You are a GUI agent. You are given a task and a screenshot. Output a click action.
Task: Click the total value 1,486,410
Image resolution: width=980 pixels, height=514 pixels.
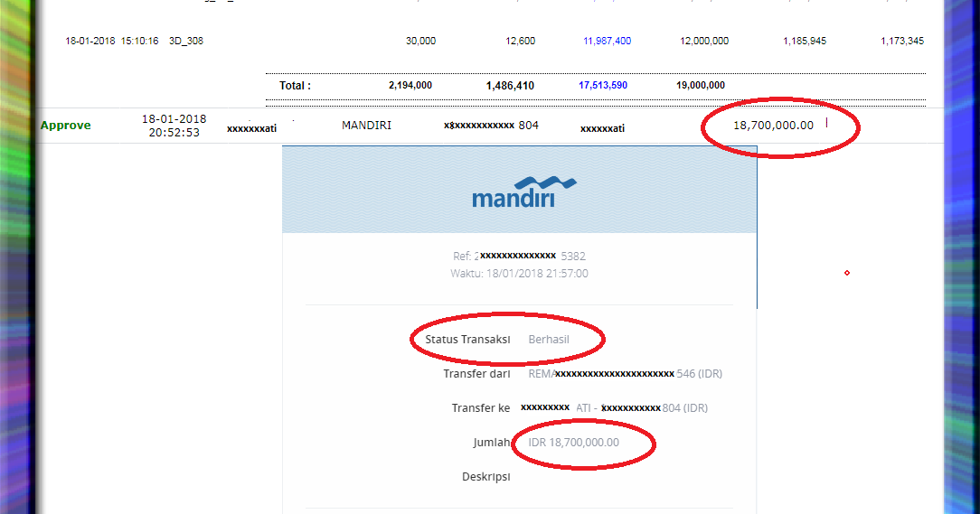tap(510, 86)
